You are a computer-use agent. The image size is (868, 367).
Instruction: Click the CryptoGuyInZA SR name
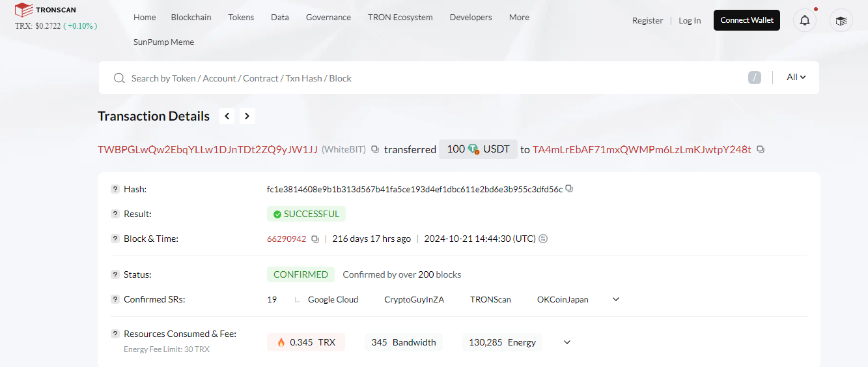414,300
